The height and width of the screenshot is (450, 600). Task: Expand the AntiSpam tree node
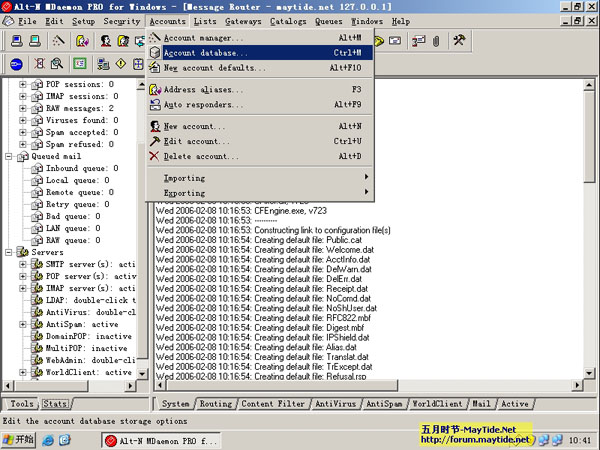23,324
